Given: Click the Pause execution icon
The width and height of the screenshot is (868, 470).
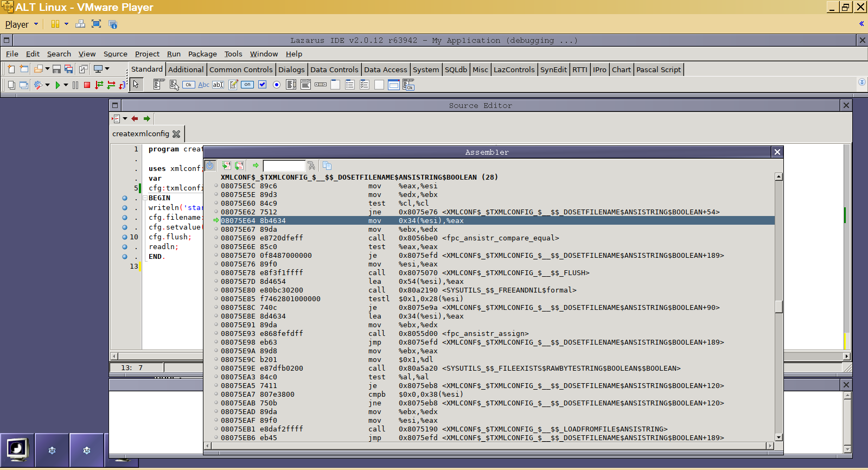Looking at the screenshot, I should pos(75,85).
